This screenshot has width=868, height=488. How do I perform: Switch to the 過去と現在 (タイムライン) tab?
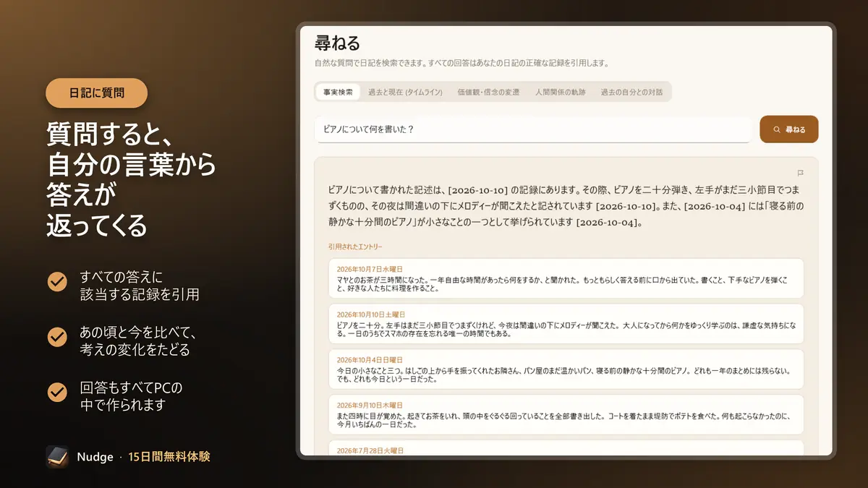(405, 92)
